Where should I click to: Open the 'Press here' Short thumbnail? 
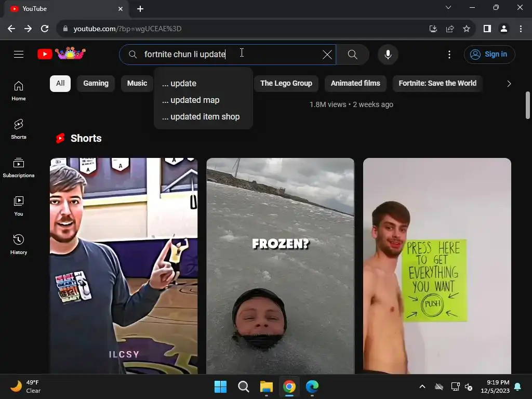tap(437, 266)
